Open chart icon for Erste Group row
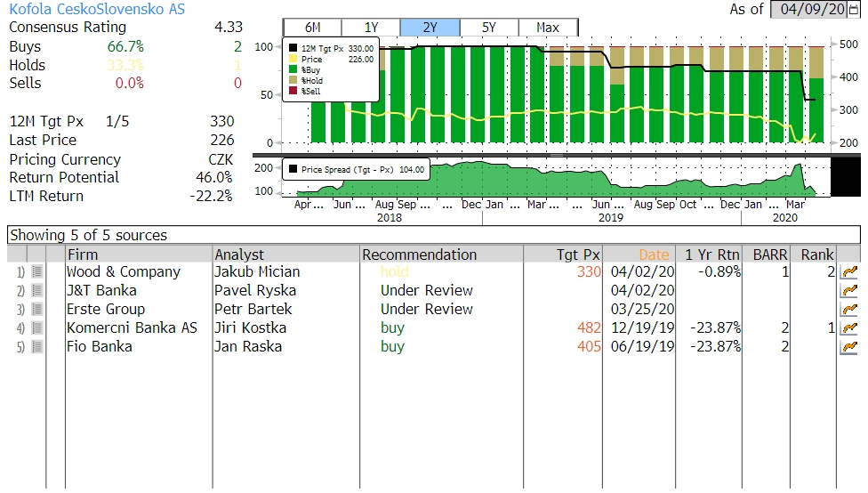868x493 pixels. click(x=848, y=309)
